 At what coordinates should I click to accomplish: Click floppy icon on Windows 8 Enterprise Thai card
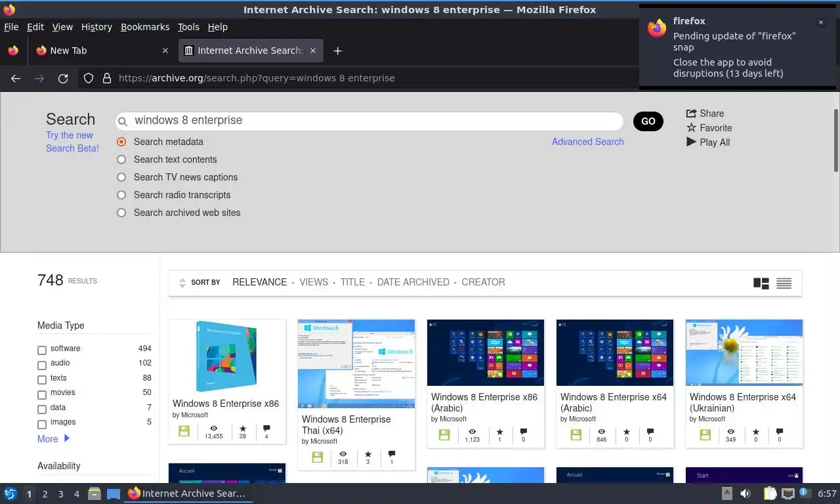point(318,457)
